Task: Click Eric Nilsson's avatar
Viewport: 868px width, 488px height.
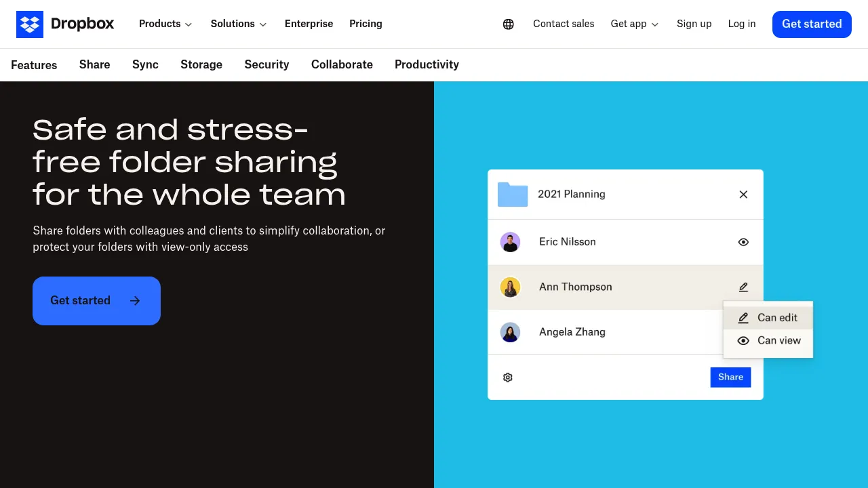Action: pyautogui.click(x=510, y=242)
